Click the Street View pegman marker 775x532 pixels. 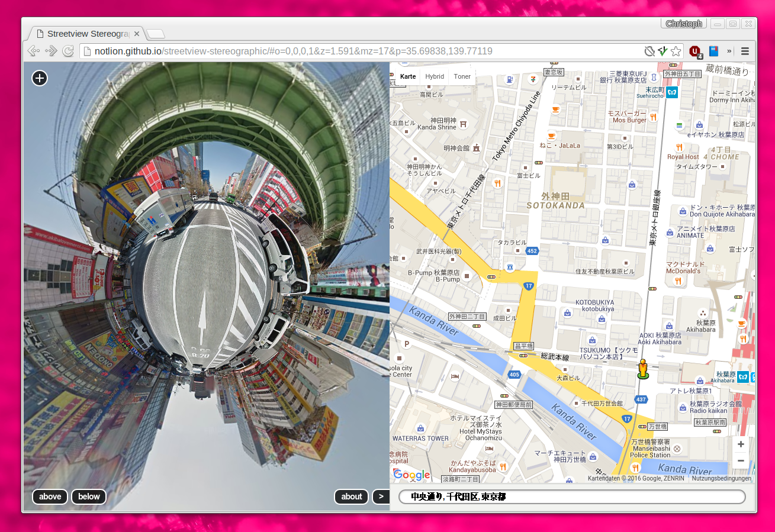[x=643, y=369]
